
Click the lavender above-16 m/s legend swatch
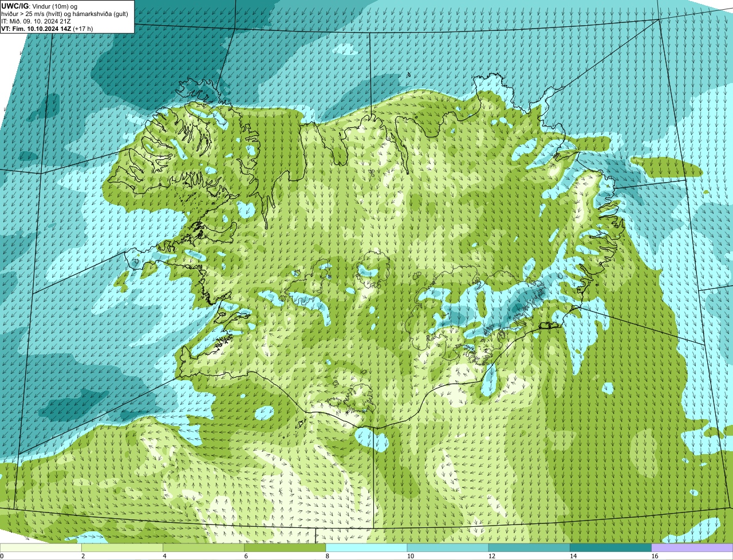tap(692, 547)
